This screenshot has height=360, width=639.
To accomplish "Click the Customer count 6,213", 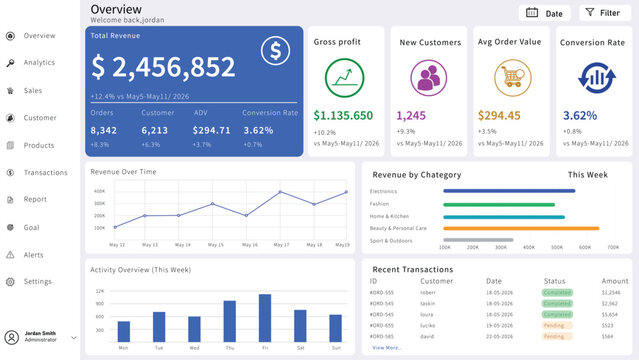I will point(154,130).
